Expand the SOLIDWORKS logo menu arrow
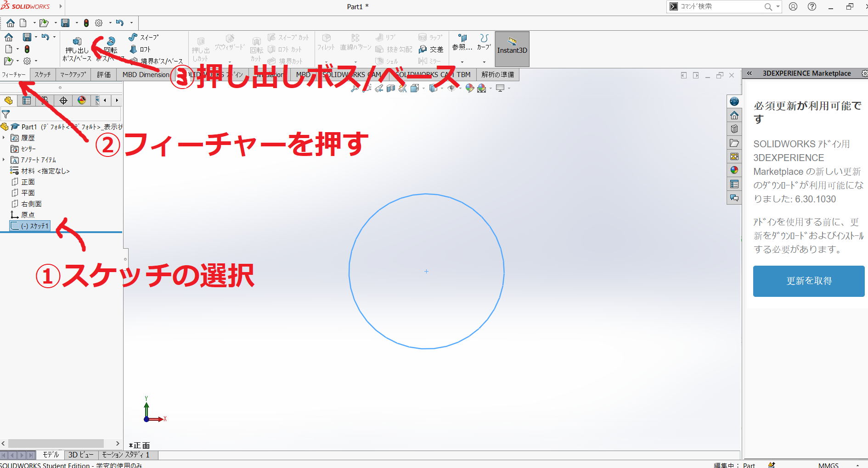 [61, 6]
